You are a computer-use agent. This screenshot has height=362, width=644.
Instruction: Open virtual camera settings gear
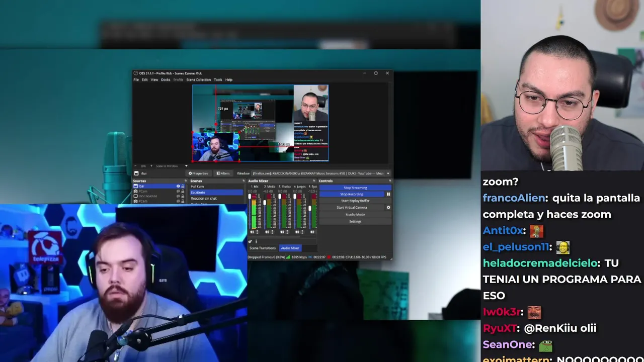click(388, 208)
